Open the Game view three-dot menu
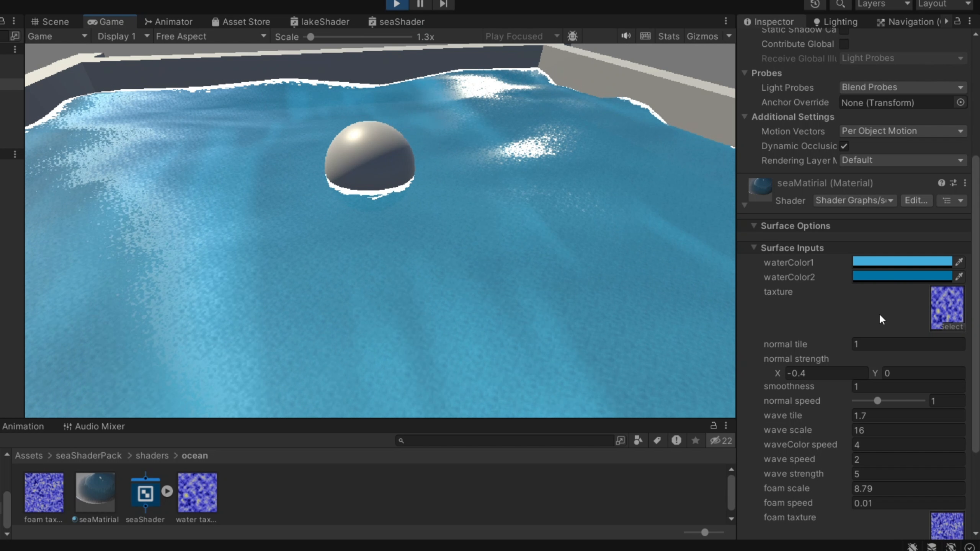This screenshot has height=551, width=980. tap(726, 21)
